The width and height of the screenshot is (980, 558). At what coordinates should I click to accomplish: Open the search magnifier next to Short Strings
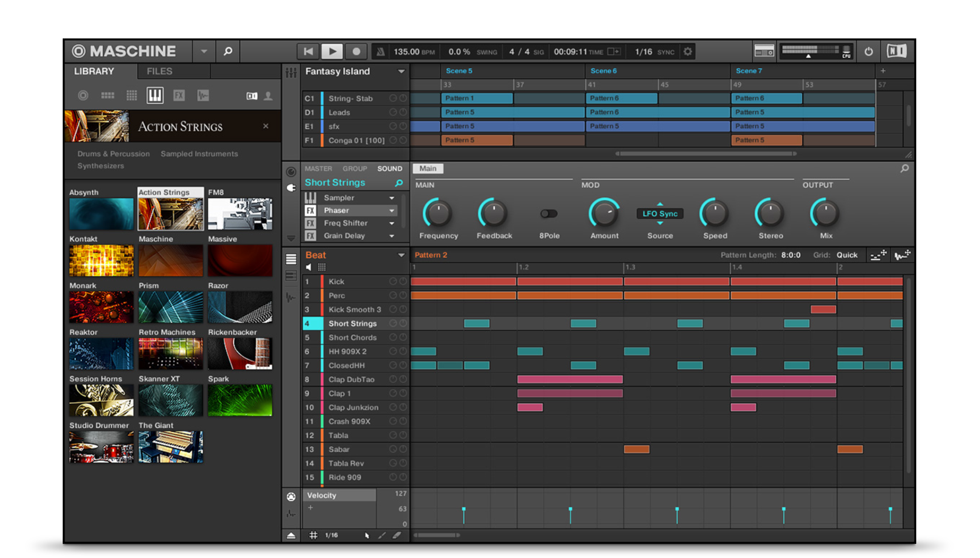pos(399,183)
